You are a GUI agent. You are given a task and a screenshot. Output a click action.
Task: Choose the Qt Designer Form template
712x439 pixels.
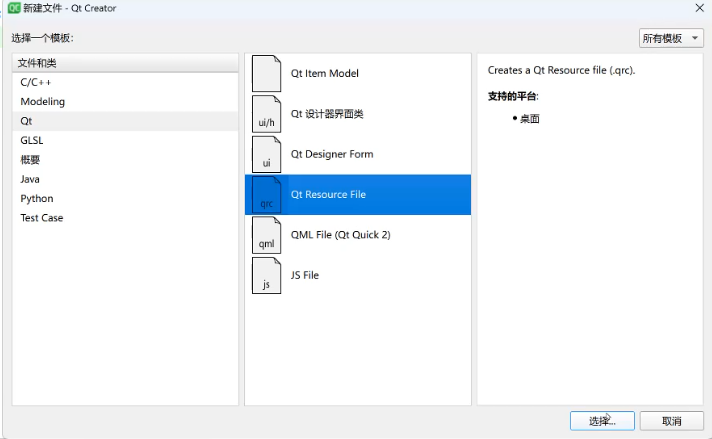point(358,154)
